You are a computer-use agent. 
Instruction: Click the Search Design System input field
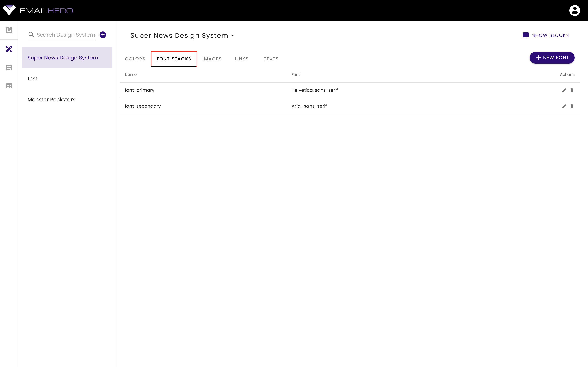pos(66,35)
